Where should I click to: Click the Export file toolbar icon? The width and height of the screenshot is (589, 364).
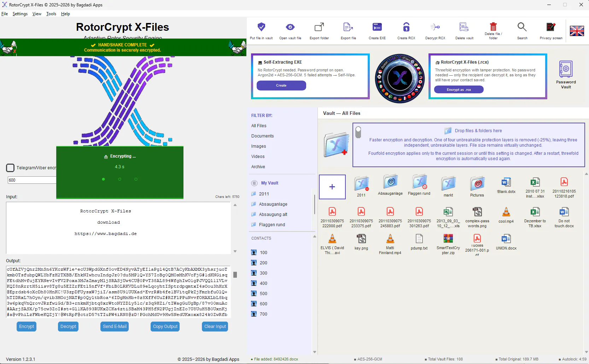(348, 27)
